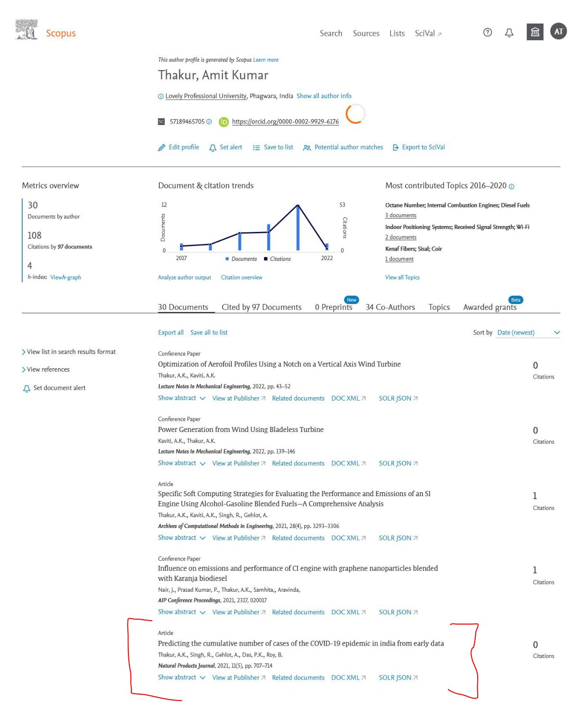Viewport: 588px width, 705px height.
Task: Open title Predicting the cumulative number of COVID-19 cases
Action: (301, 643)
